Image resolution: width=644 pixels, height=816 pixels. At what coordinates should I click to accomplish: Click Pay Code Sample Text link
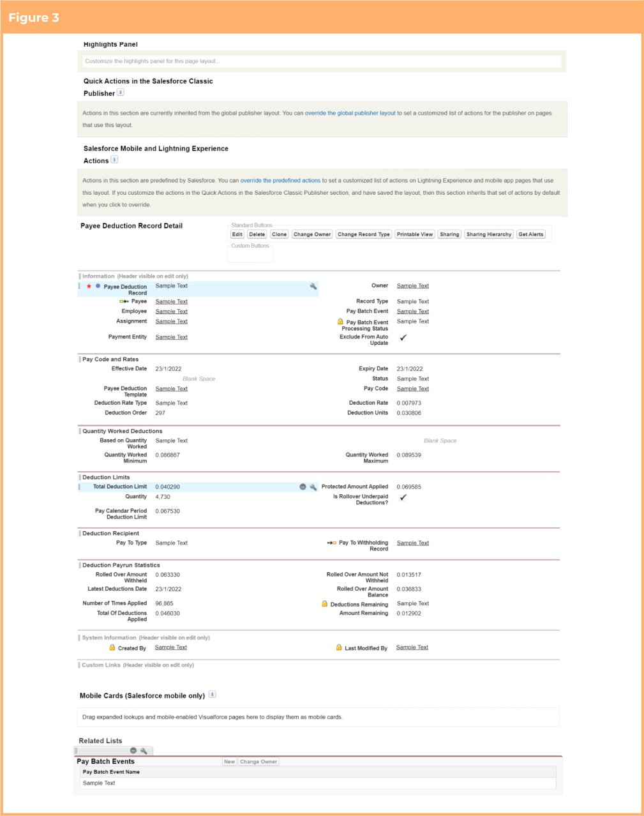[x=413, y=389]
